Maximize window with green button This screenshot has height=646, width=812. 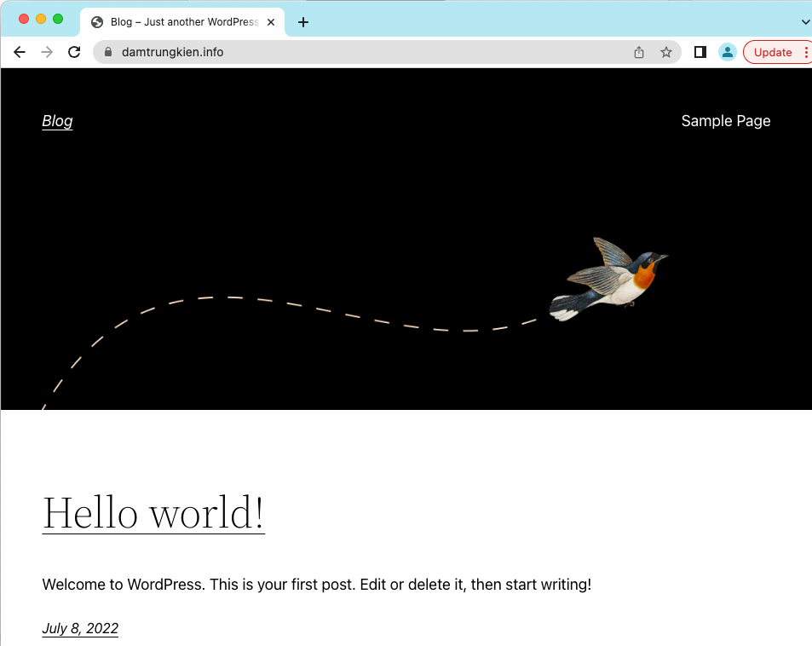(x=58, y=19)
